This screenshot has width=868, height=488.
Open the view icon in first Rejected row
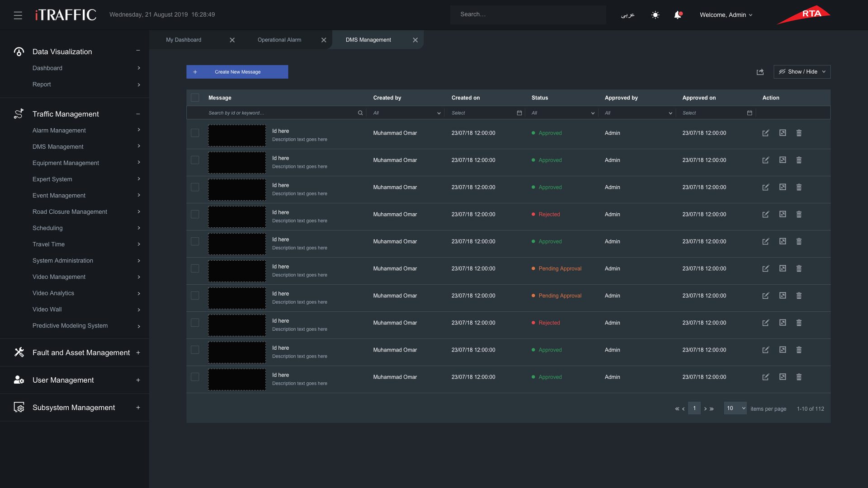tap(783, 214)
